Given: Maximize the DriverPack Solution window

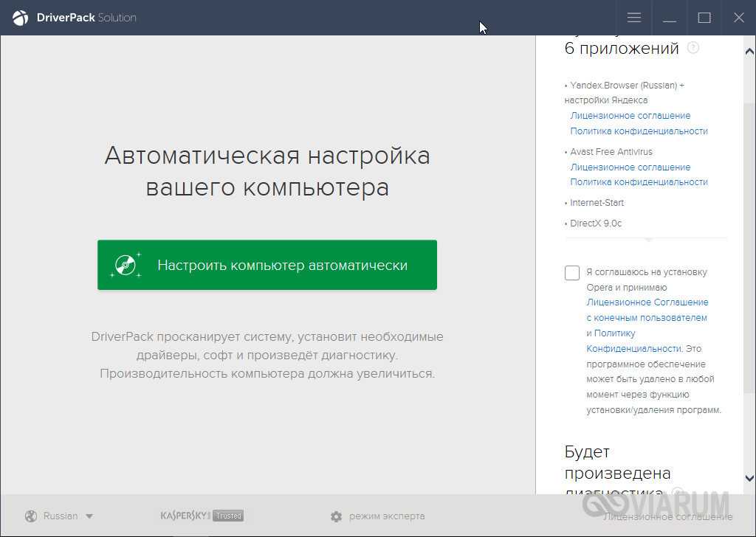Looking at the screenshot, I should (x=704, y=18).
